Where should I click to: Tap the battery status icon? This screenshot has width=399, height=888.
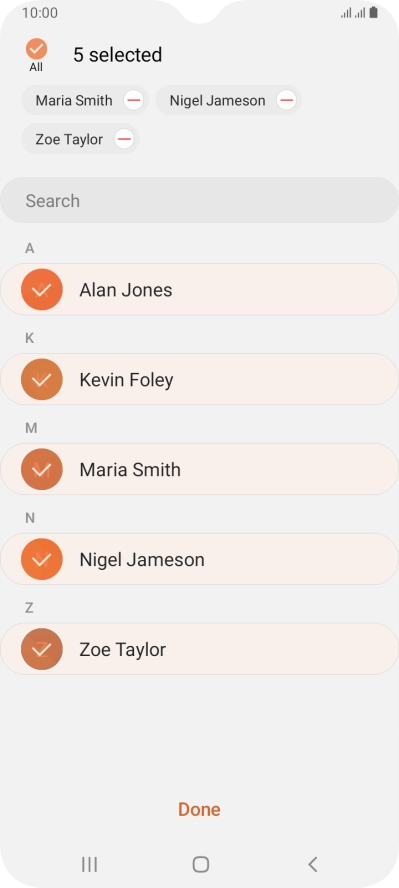pos(374,12)
